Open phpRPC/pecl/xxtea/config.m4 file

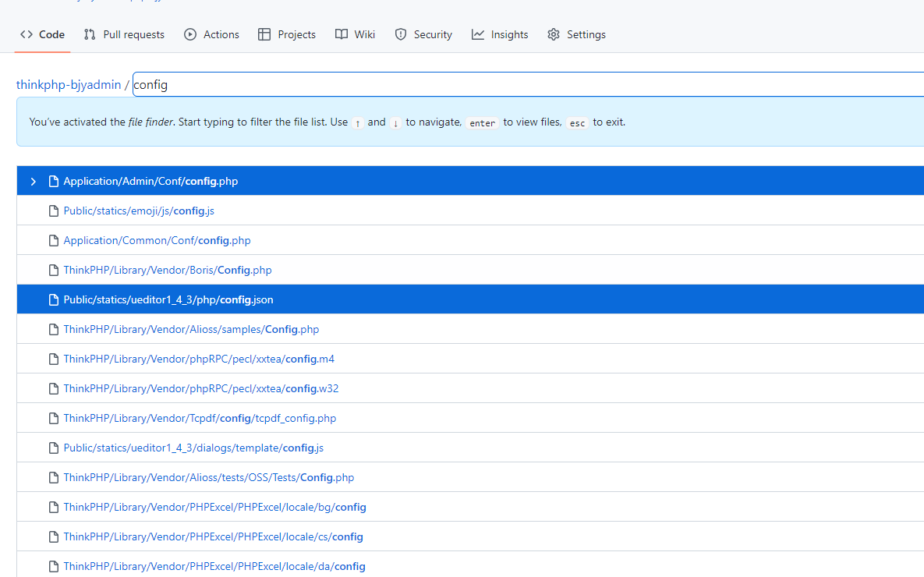click(x=199, y=359)
